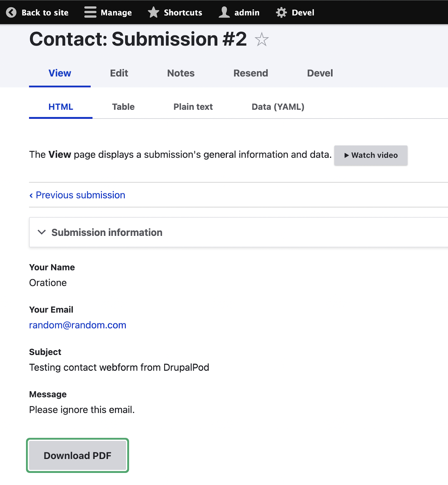448x485 pixels.
Task: Star this submission using the star outline
Action: pos(262,39)
